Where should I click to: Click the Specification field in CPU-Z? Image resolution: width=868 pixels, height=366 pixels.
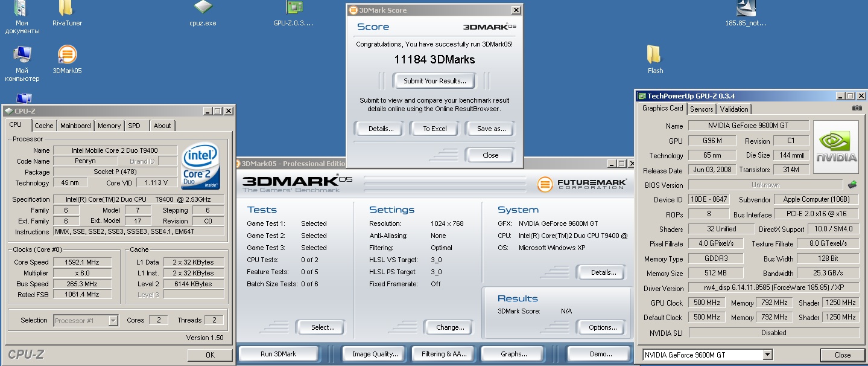pos(139,199)
